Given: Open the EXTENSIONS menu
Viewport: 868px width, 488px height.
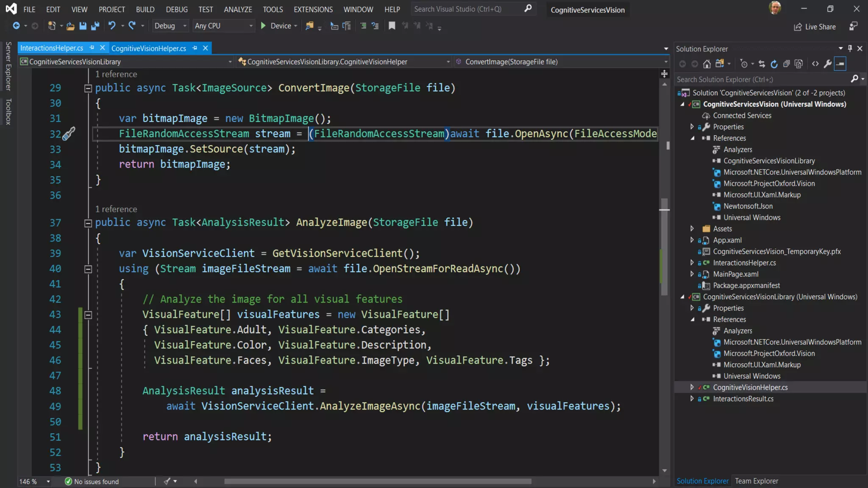Looking at the screenshot, I should pos(313,9).
